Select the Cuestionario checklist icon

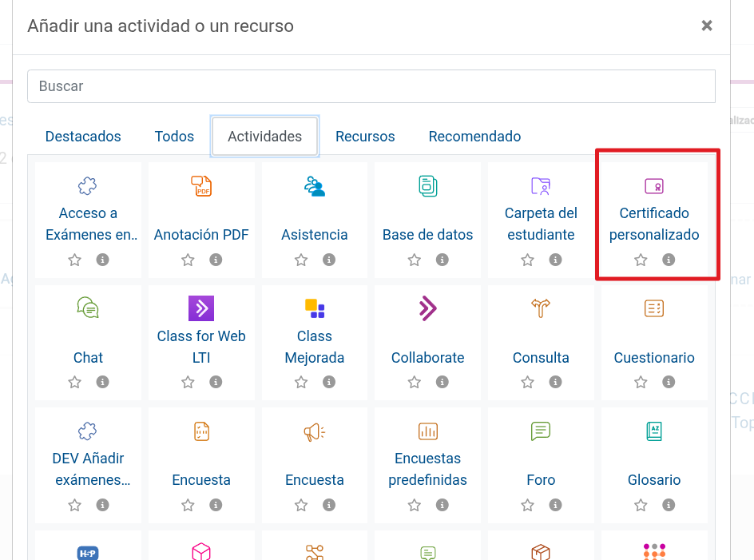coord(654,308)
